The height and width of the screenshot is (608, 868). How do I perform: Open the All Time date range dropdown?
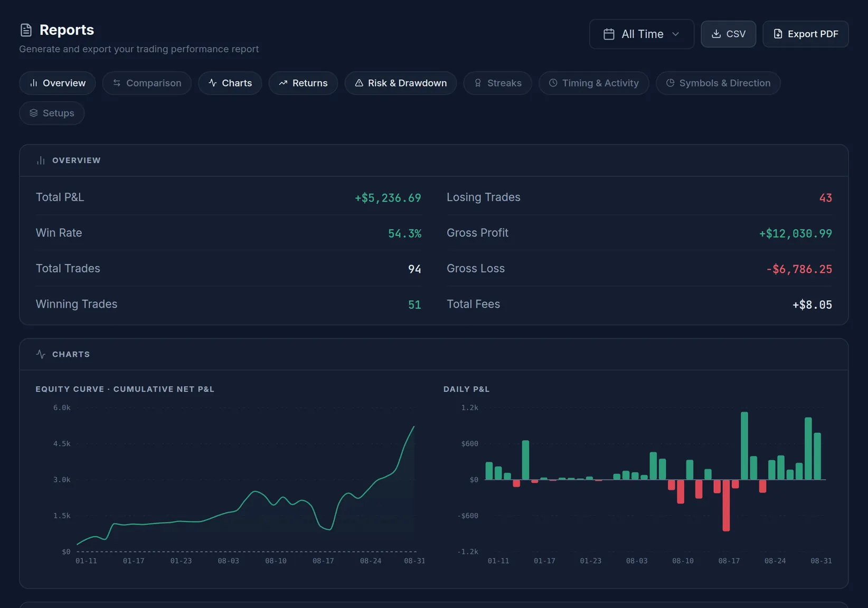(641, 34)
